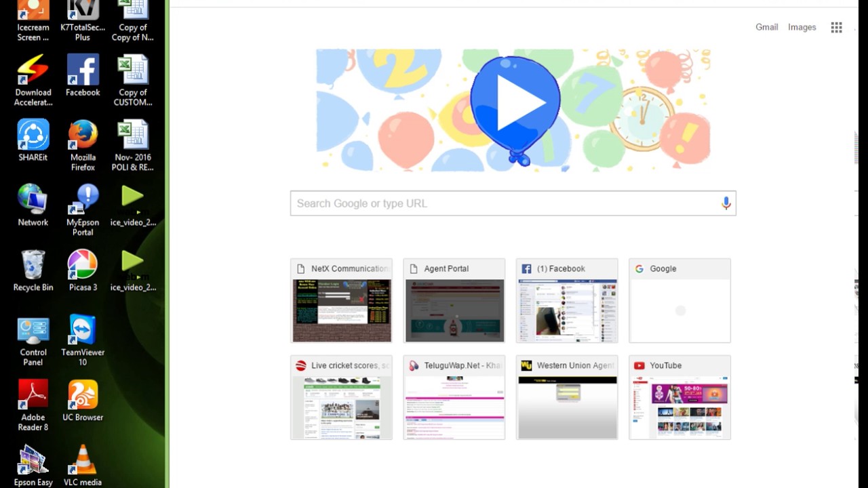Open NetX Communication most-visited tile

(341, 301)
